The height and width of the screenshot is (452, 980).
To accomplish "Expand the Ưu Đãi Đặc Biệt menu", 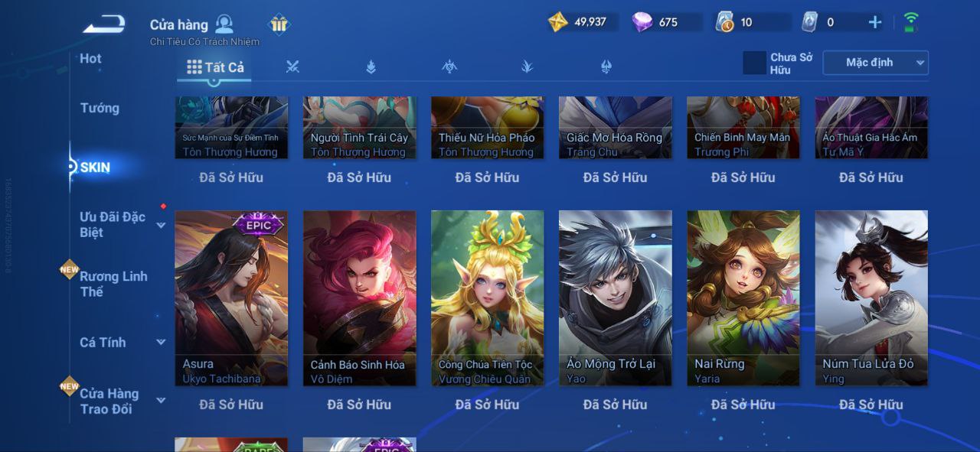I will point(162,225).
